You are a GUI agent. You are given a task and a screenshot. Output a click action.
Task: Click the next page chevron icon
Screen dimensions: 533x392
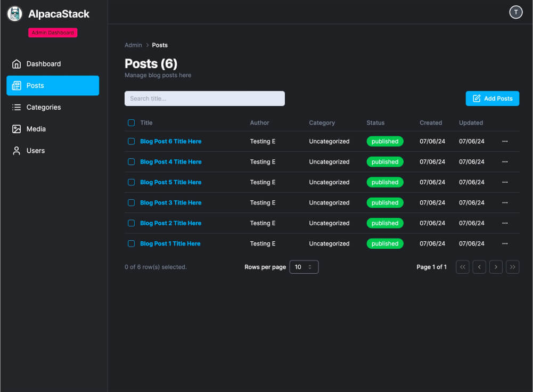(496, 267)
